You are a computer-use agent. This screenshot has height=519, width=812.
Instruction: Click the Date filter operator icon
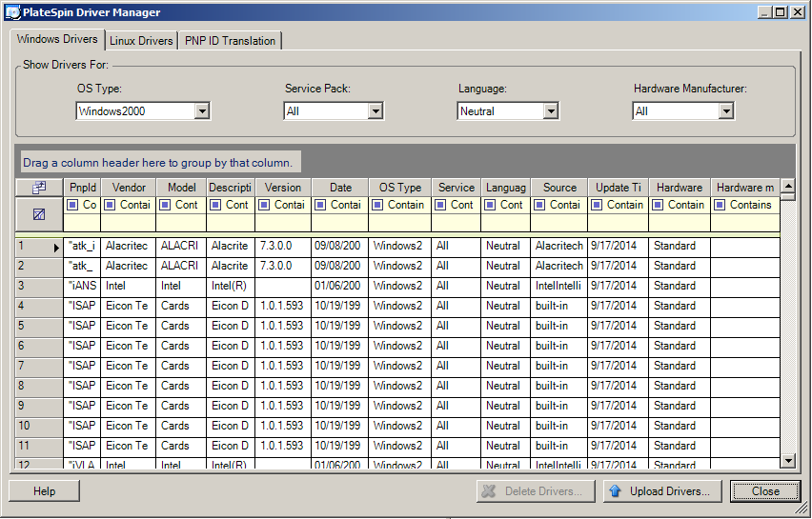coord(321,205)
